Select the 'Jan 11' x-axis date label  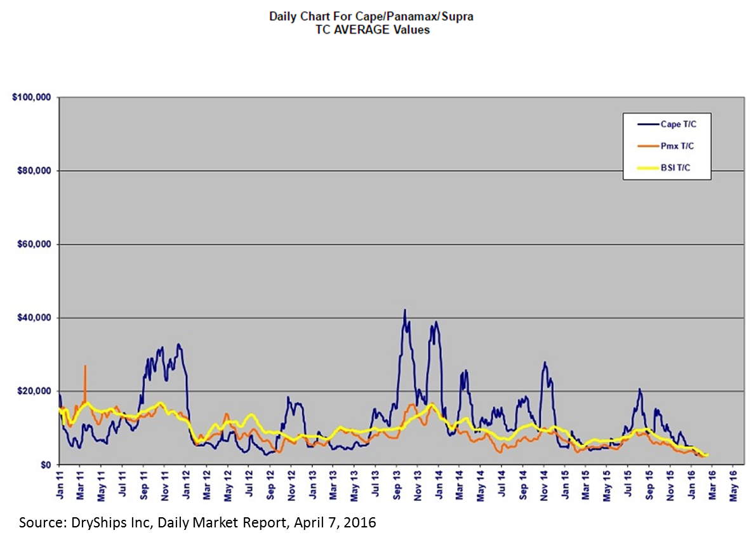coord(59,486)
